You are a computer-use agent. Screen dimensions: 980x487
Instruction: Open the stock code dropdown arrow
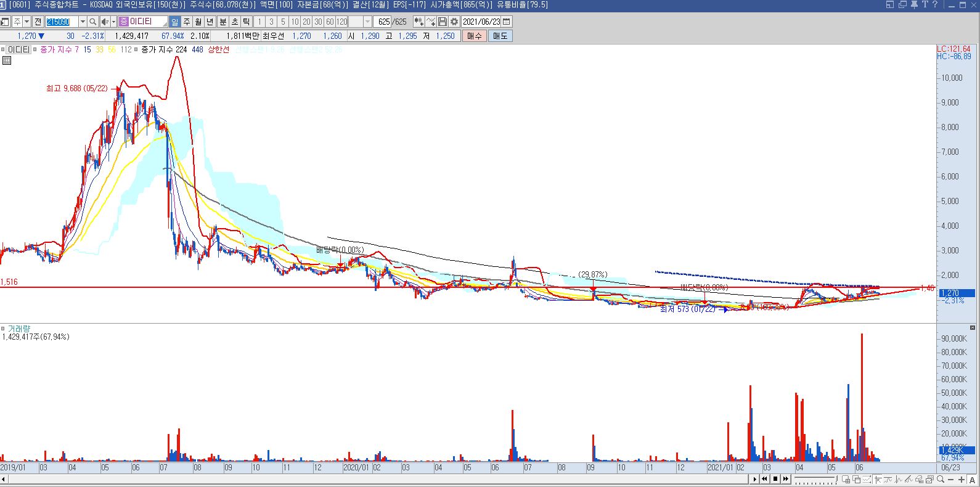(83, 22)
